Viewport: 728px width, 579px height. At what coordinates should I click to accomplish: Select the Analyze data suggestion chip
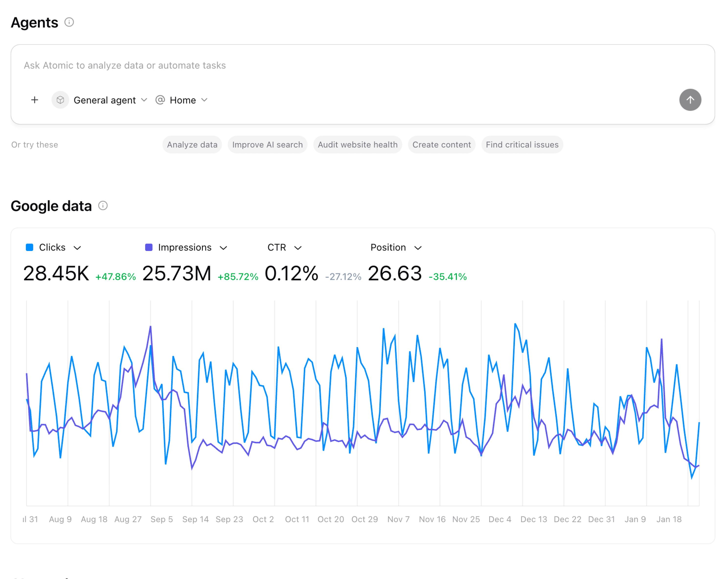(192, 145)
